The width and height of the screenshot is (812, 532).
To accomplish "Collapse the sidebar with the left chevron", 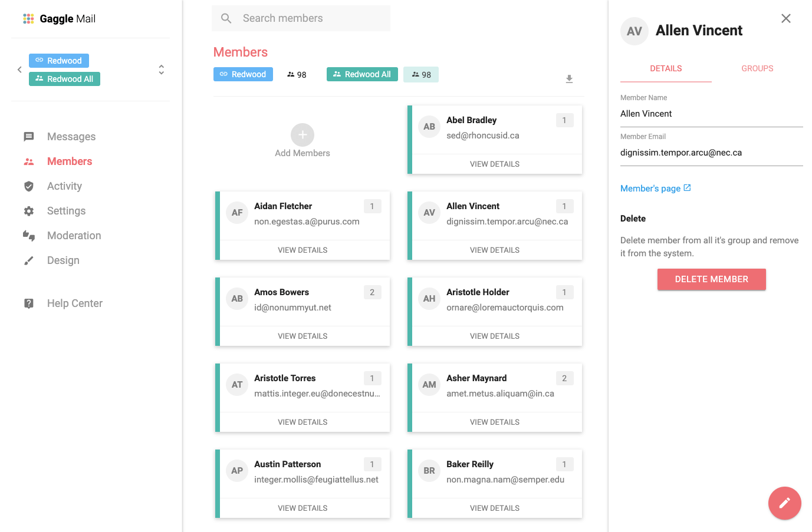I will (19, 69).
